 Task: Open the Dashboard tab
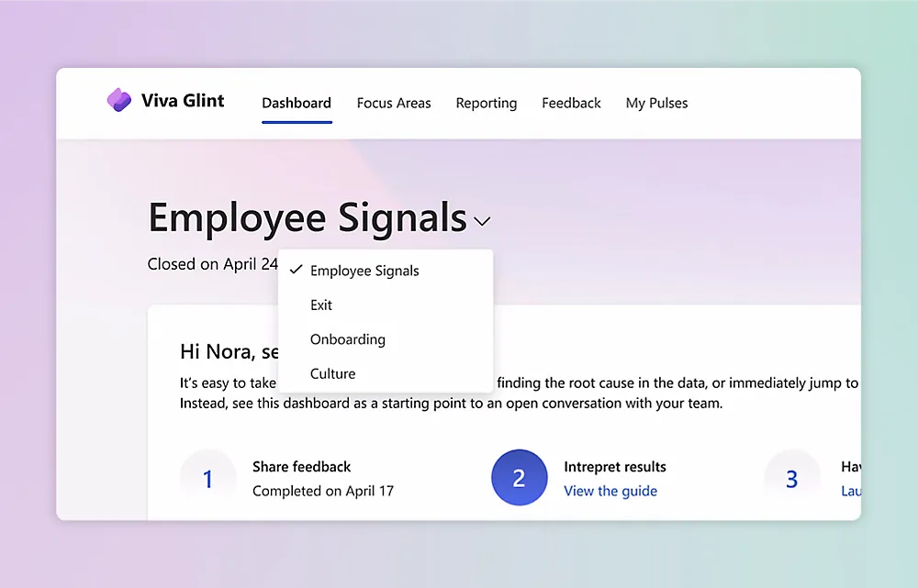click(x=297, y=103)
